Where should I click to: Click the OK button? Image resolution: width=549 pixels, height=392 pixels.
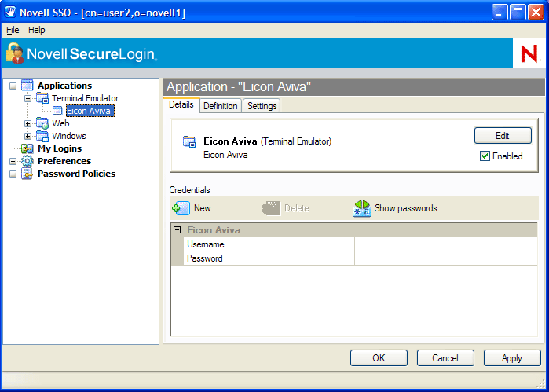pos(379,358)
